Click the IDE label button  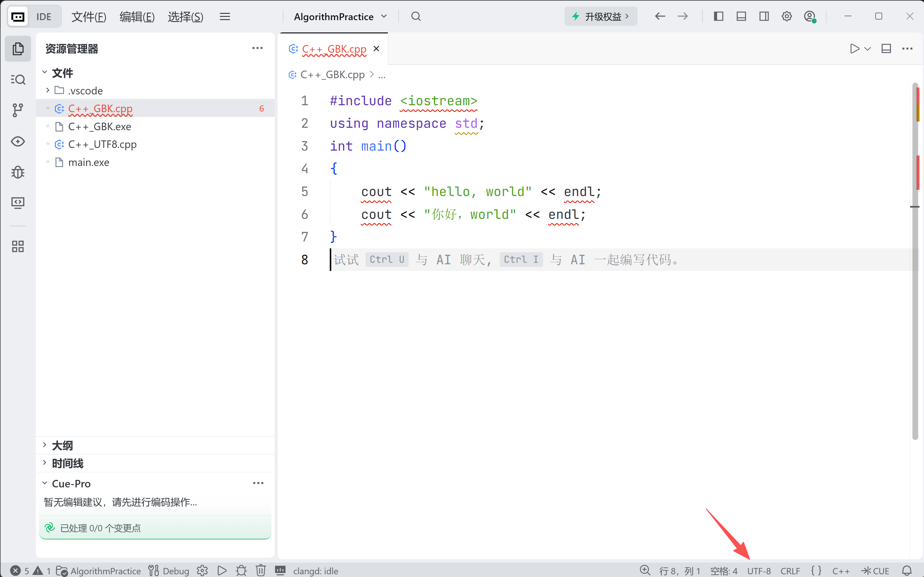(x=44, y=17)
